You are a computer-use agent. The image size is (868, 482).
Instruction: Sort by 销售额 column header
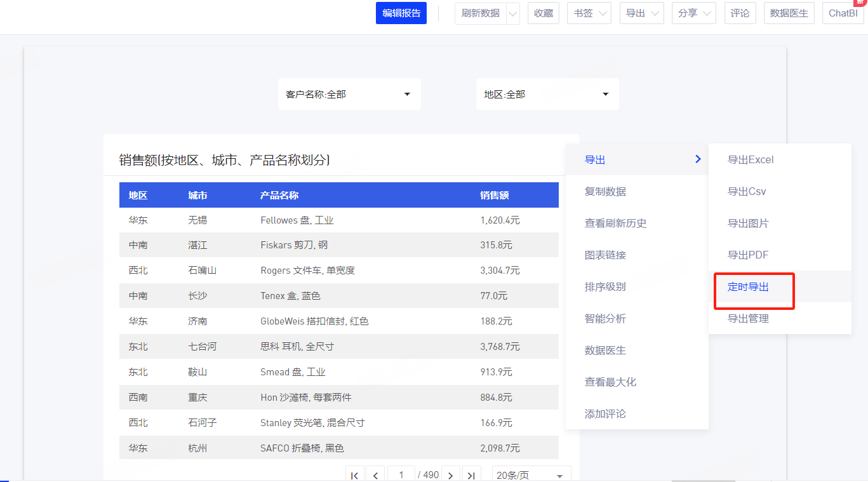pyautogui.click(x=495, y=196)
